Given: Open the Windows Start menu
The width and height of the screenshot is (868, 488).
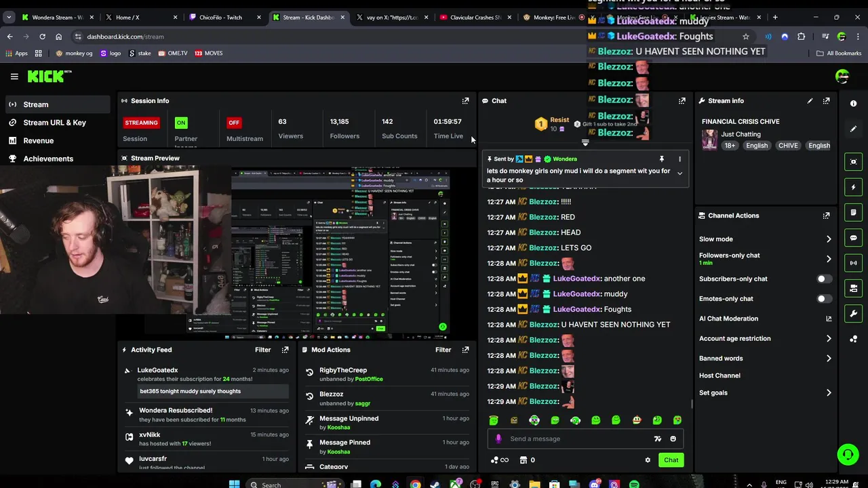Looking at the screenshot, I should [x=234, y=484].
